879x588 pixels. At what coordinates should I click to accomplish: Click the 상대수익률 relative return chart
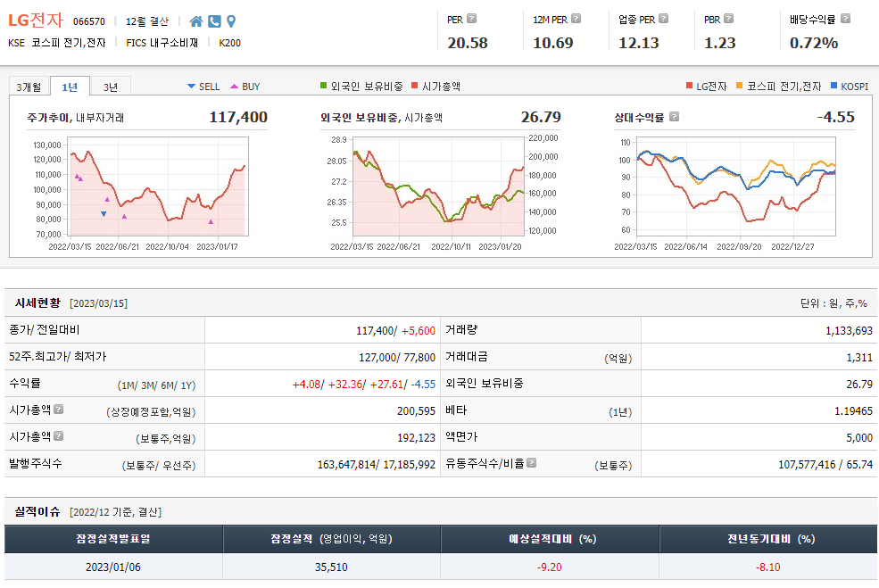736,186
